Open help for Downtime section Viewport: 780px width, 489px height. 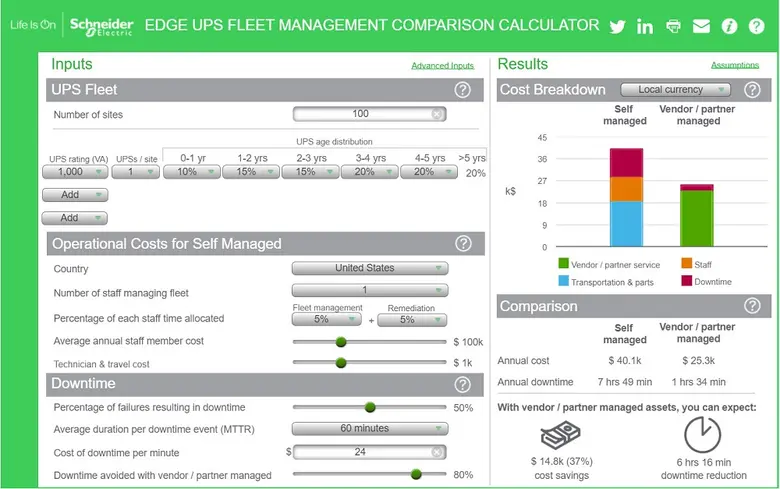463,384
